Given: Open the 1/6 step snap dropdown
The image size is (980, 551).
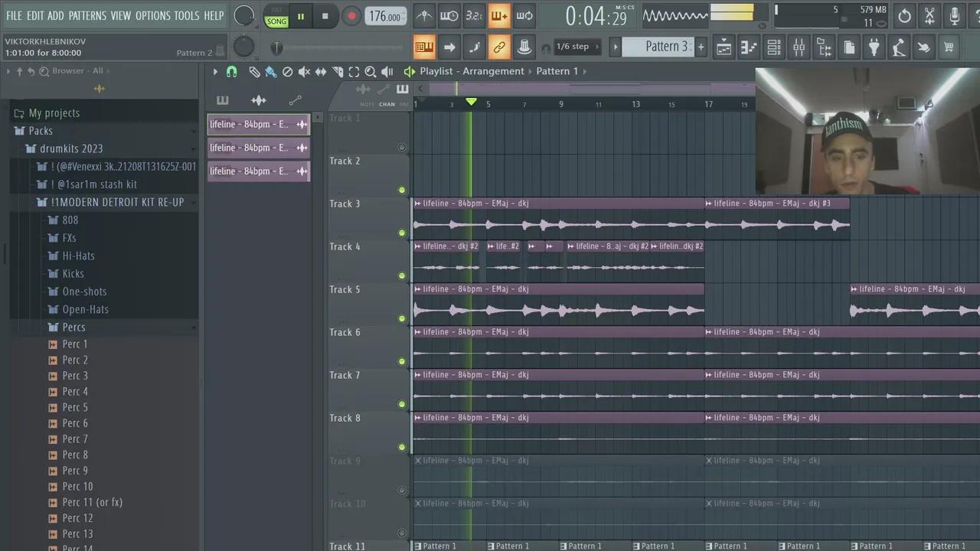Looking at the screenshot, I should click(572, 47).
